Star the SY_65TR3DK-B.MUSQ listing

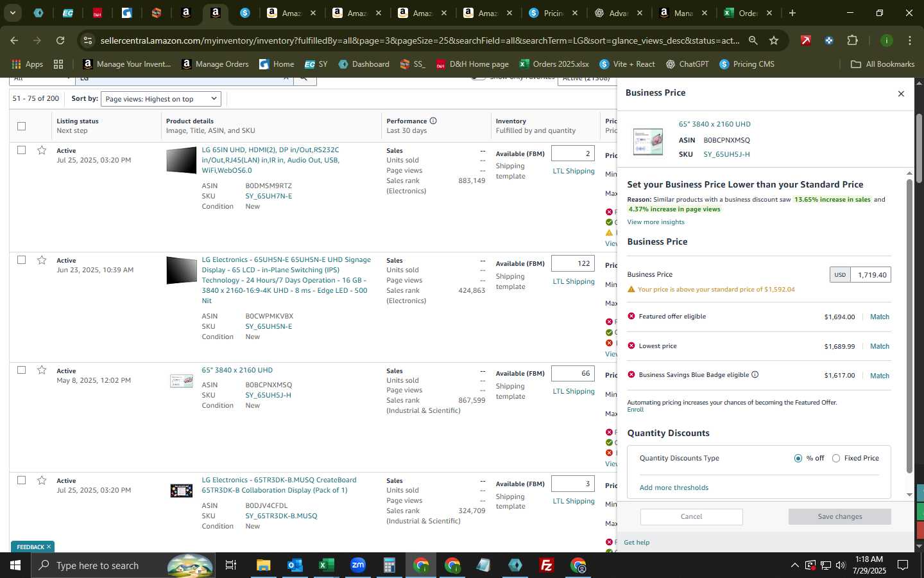pos(42,480)
